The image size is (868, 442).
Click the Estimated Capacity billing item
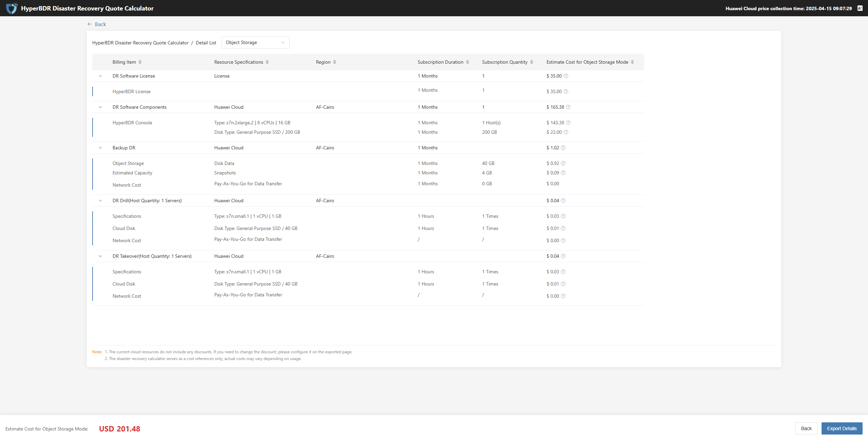[132, 173]
